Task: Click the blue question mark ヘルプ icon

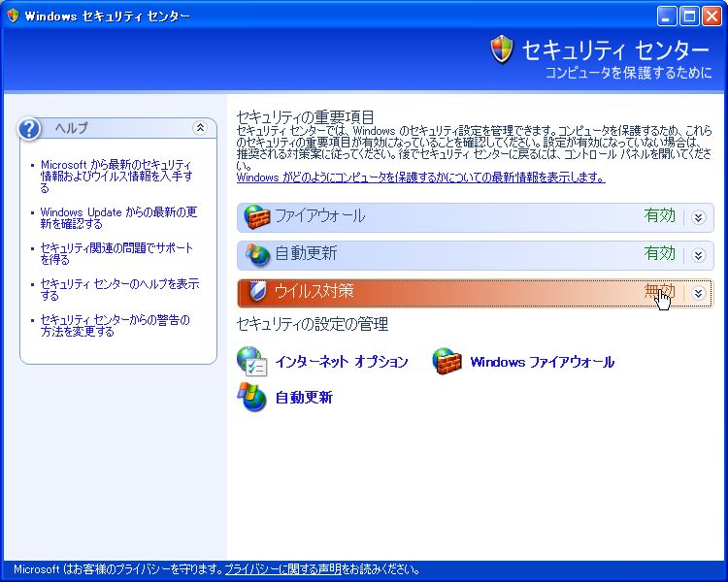Action: (x=29, y=128)
